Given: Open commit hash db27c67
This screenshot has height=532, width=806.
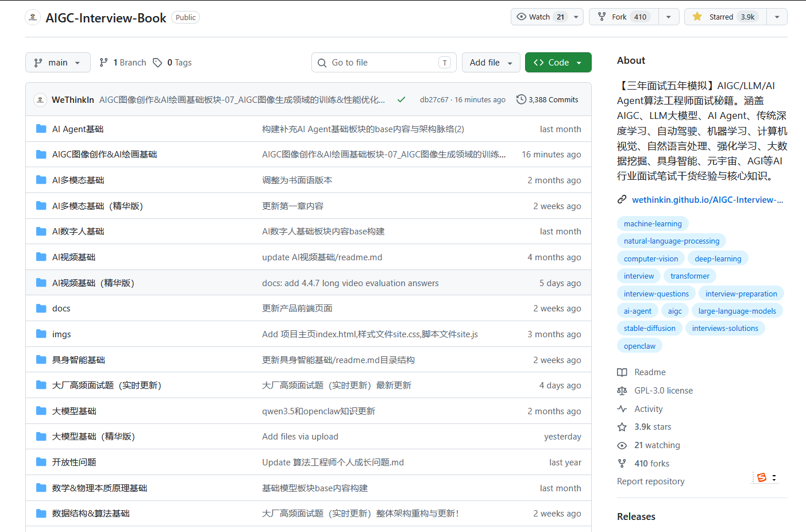Looking at the screenshot, I should click(x=434, y=99).
